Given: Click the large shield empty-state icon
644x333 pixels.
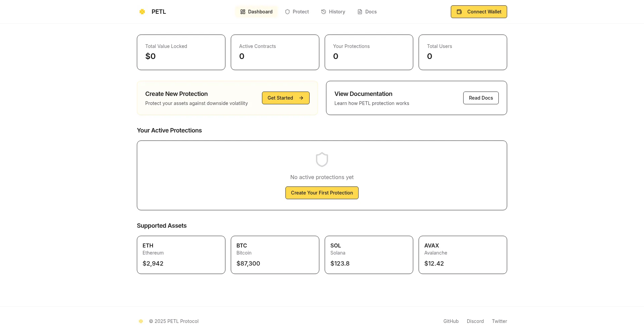Looking at the screenshot, I should [322, 160].
